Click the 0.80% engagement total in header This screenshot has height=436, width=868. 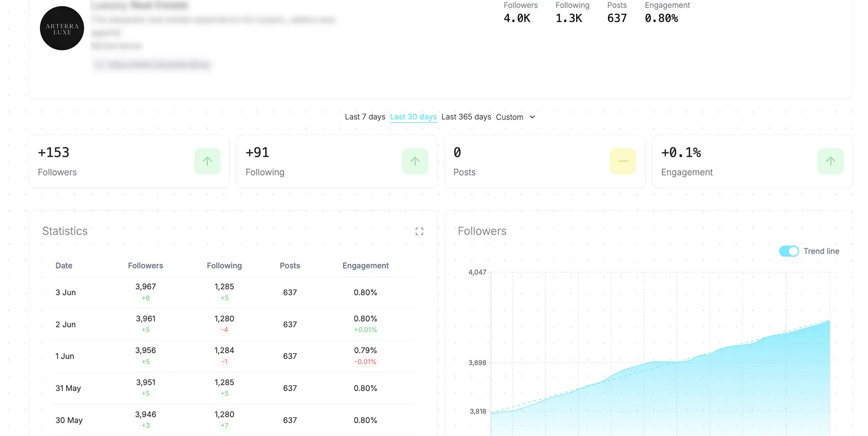click(x=661, y=18)
